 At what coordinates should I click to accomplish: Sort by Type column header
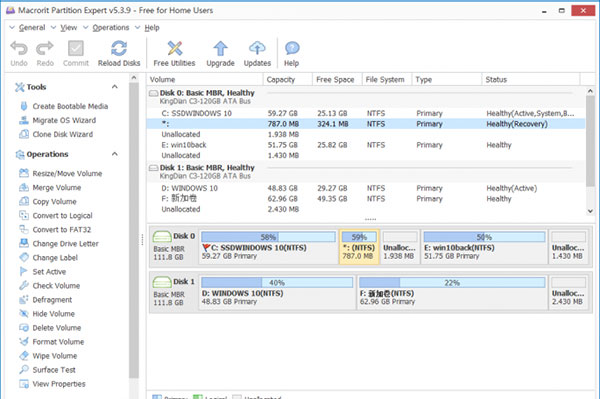point(447,80)
